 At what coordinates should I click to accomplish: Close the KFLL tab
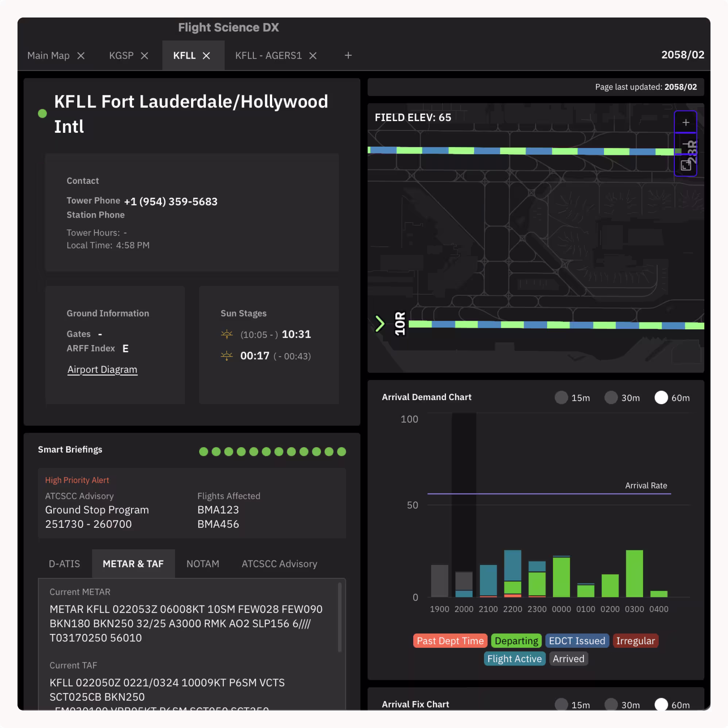206,56
